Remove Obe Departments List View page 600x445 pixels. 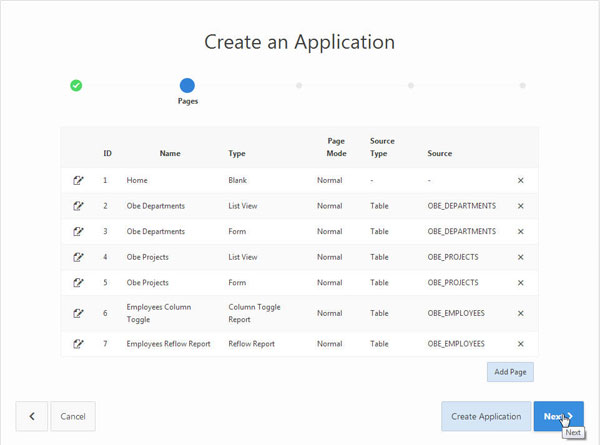pos(520,206)
